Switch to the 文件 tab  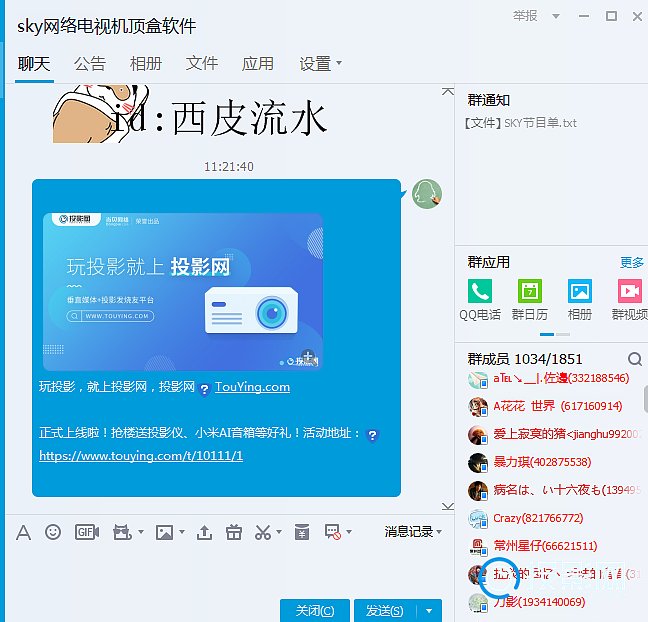point(202,63)
